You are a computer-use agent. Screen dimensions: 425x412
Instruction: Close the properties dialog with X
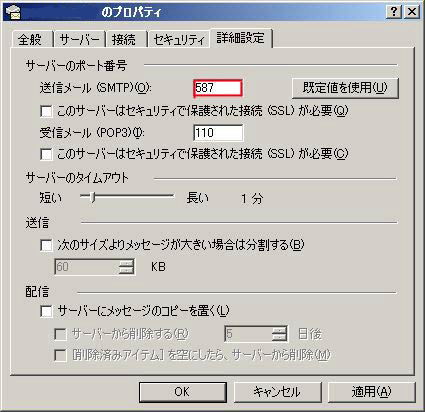pyautogui.click(x=412, y=12)
